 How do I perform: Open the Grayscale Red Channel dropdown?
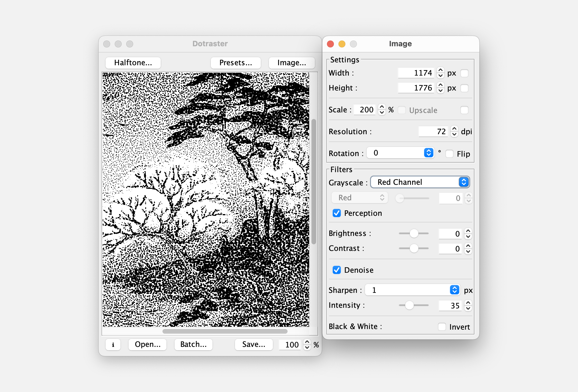(x=420, y=182)
